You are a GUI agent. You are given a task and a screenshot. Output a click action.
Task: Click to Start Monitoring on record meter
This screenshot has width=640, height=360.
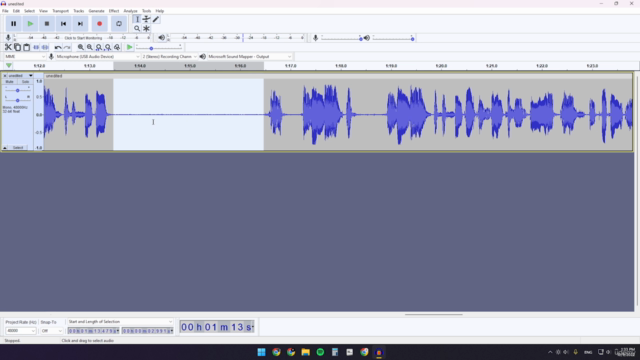click(x=83, y=38)
